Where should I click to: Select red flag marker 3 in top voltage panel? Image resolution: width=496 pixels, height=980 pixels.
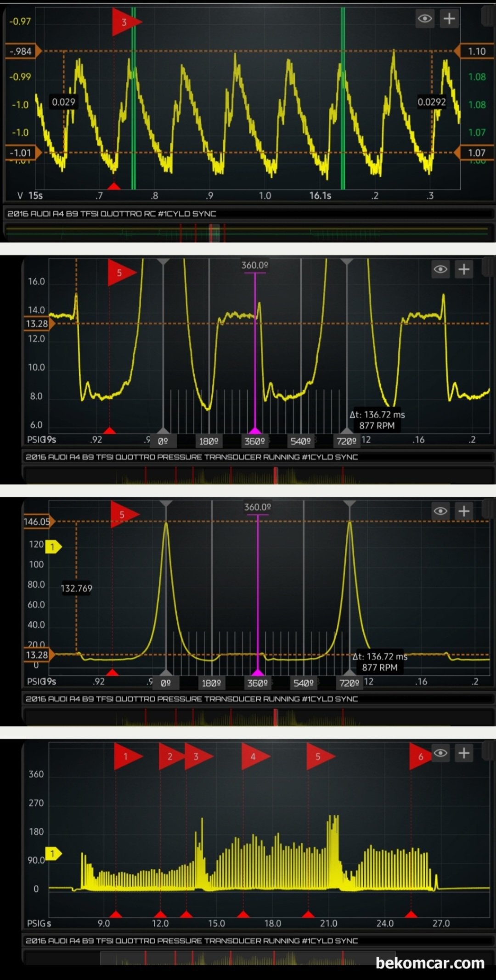126,22
